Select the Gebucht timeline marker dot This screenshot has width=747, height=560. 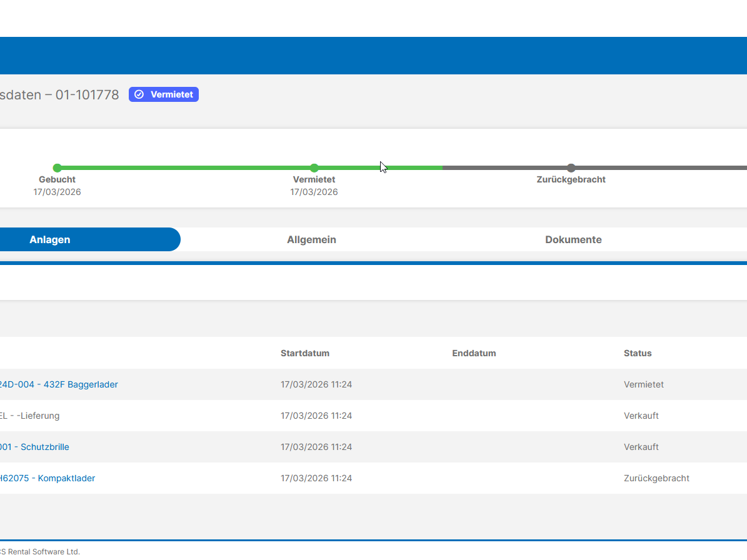click(x=57, y=167)
